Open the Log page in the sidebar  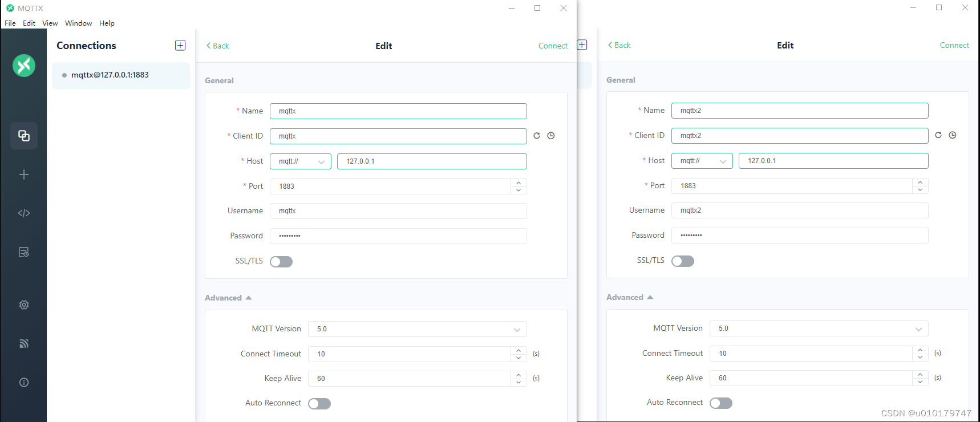point(24,252)
